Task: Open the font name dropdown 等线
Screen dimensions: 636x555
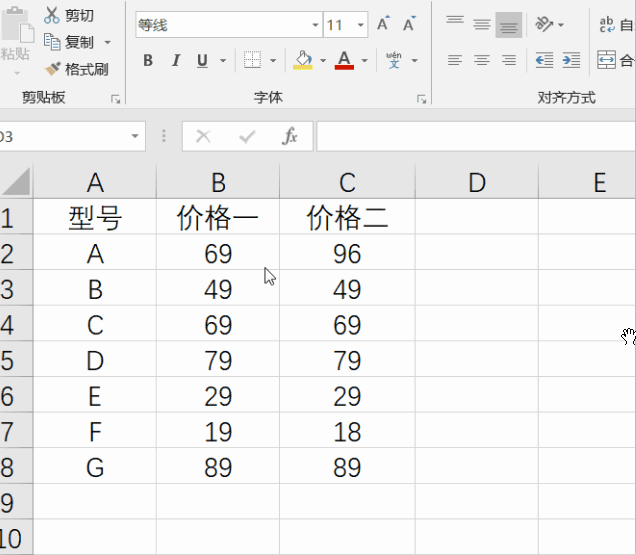Action: pos(315,25)
